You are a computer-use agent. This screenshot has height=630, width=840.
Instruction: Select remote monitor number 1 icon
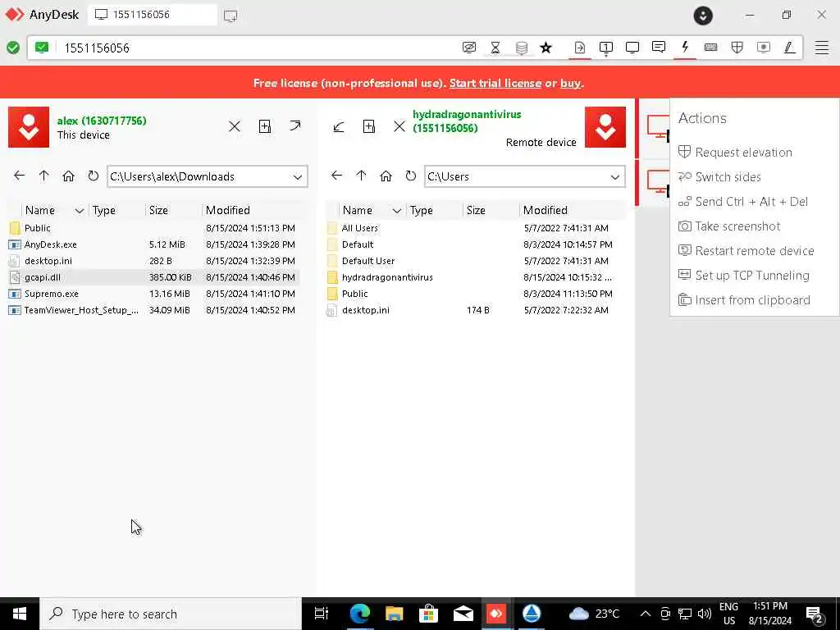606,48
